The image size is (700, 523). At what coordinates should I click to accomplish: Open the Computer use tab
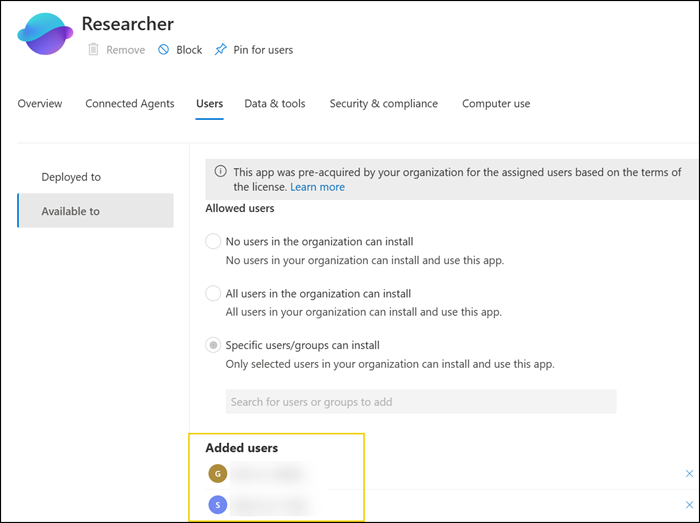[496, 104]
